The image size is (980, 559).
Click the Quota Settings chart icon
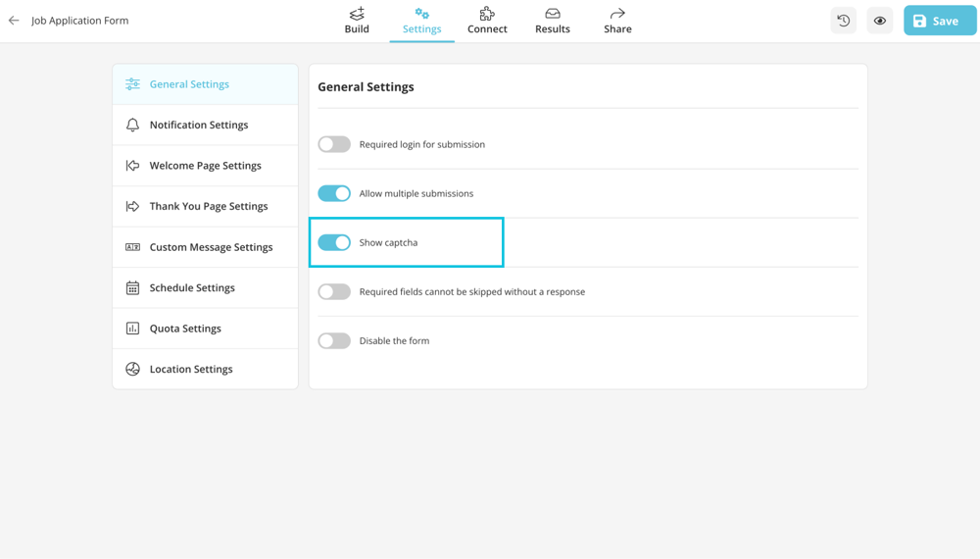(x=132, y=329)
